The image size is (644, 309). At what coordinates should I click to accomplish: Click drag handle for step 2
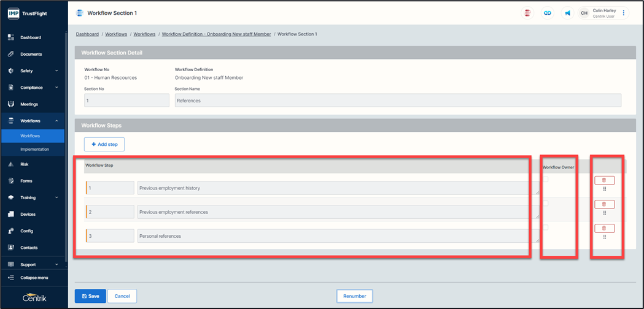[x=605, y=213]
